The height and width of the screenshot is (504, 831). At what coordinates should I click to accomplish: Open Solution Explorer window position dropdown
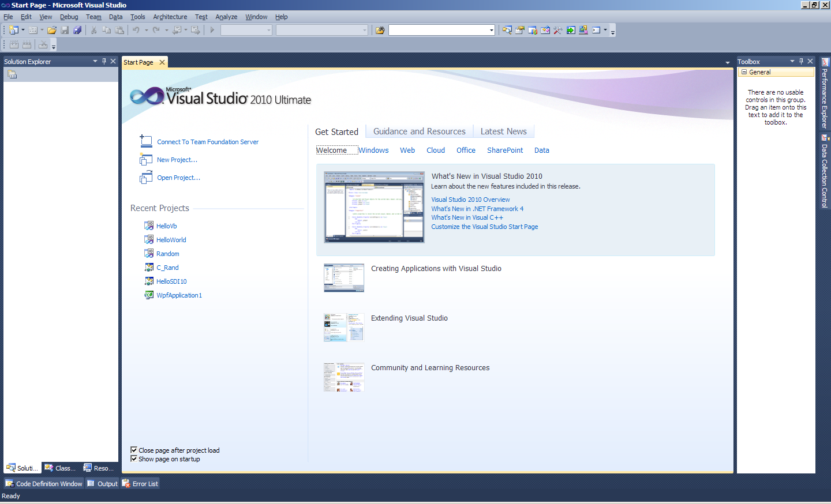(95, 61)
